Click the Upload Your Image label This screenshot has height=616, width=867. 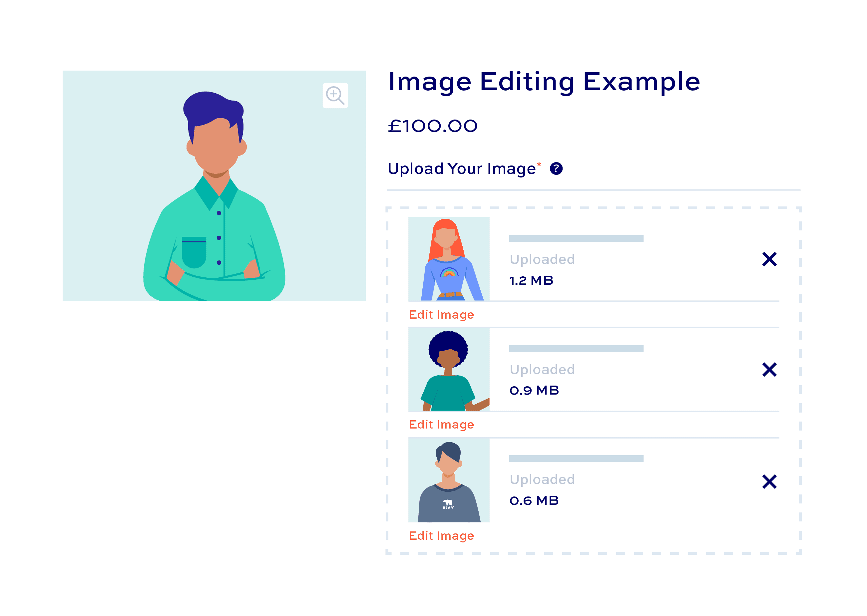click(462, 169)
